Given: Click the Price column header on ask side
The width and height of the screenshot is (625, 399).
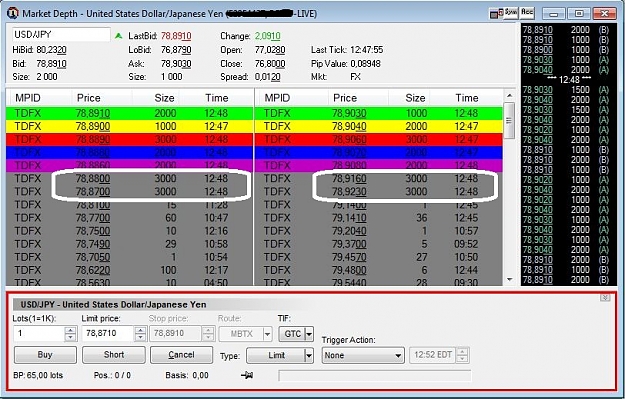Looking at the screenshot, I should pos(345,98).
